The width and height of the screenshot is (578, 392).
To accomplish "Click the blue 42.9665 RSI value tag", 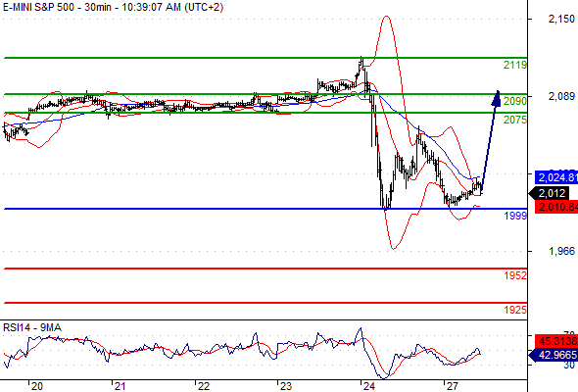I will 554,355.
